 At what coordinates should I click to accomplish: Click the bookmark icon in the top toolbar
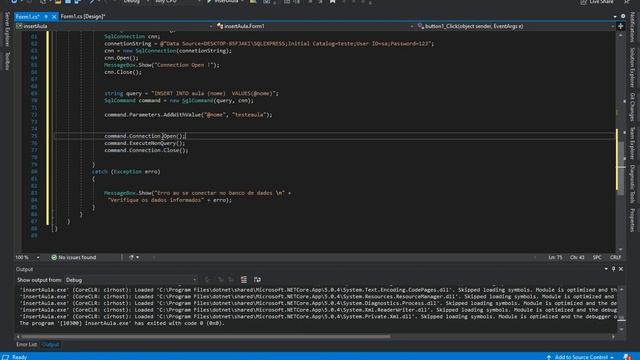pos(332,2)
